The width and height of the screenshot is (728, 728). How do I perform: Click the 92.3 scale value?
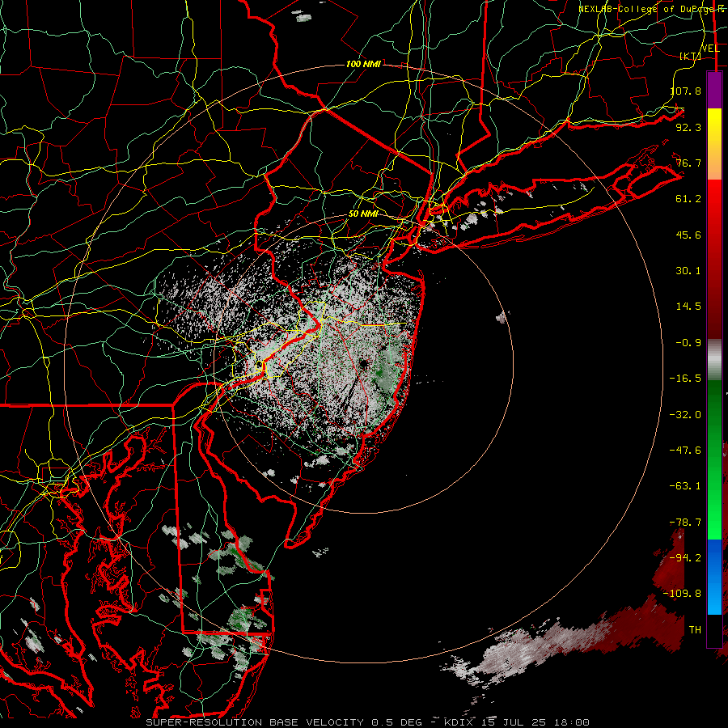pos(688,127)
